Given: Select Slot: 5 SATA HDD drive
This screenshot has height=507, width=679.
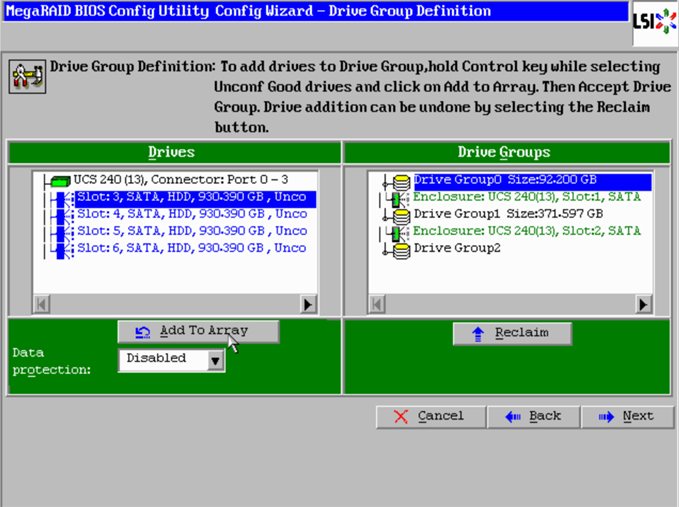Looking at the screenshot, I should pyautogui.click(x=191, y=231).
